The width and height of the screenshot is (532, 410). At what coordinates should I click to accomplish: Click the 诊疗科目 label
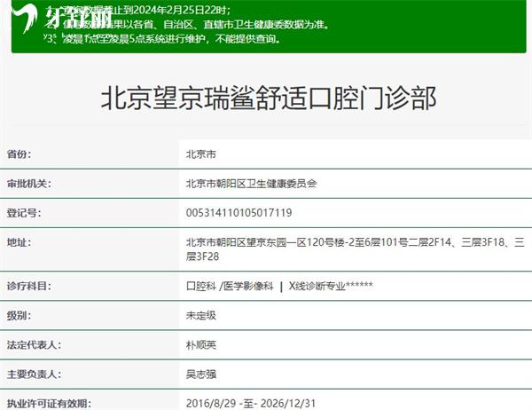coord(29,286)
